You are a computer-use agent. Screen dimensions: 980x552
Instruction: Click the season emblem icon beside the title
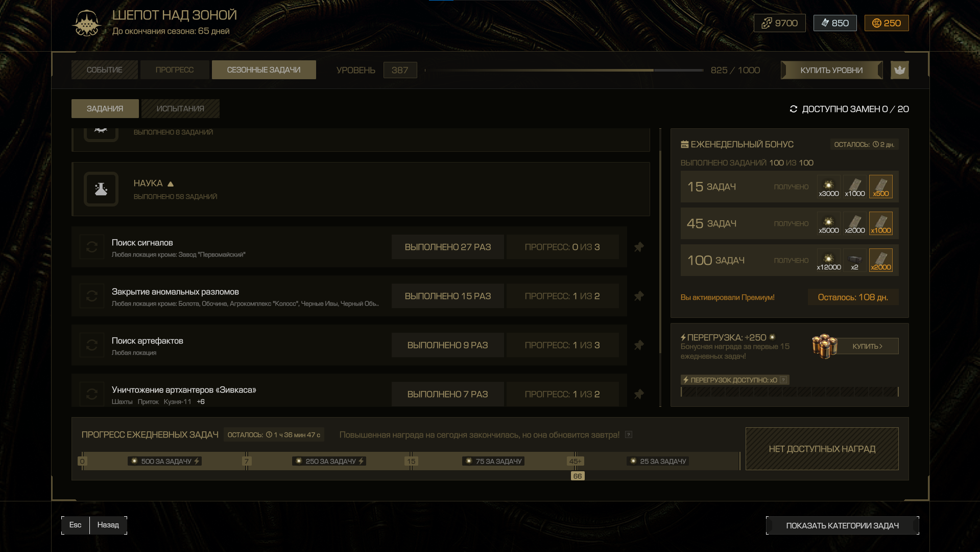(x=87, y=23)
